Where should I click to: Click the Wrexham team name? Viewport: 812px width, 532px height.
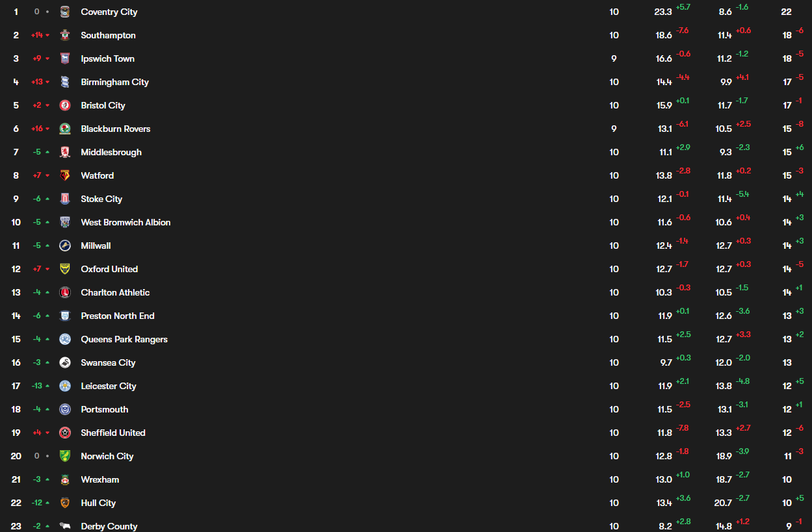[x=100, y=479]
